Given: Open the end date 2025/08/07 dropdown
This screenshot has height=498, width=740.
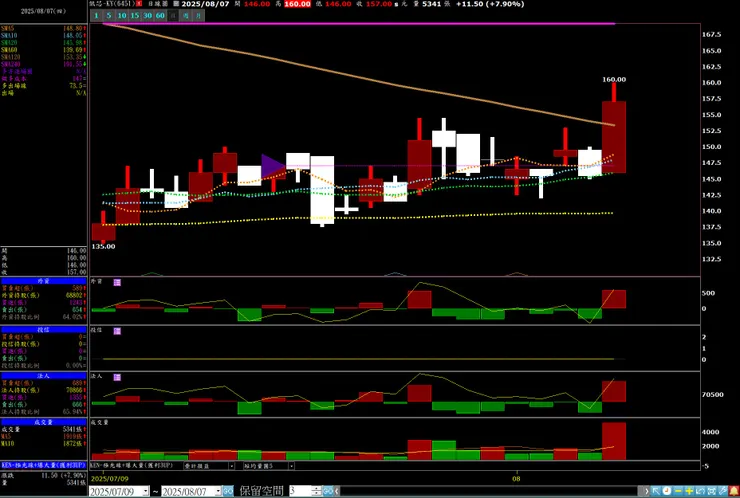Looking at the screenshot, I should [x=218, y=491].
